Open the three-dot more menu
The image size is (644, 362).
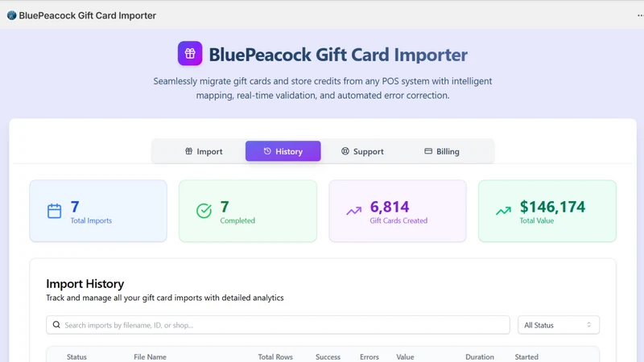640,15
